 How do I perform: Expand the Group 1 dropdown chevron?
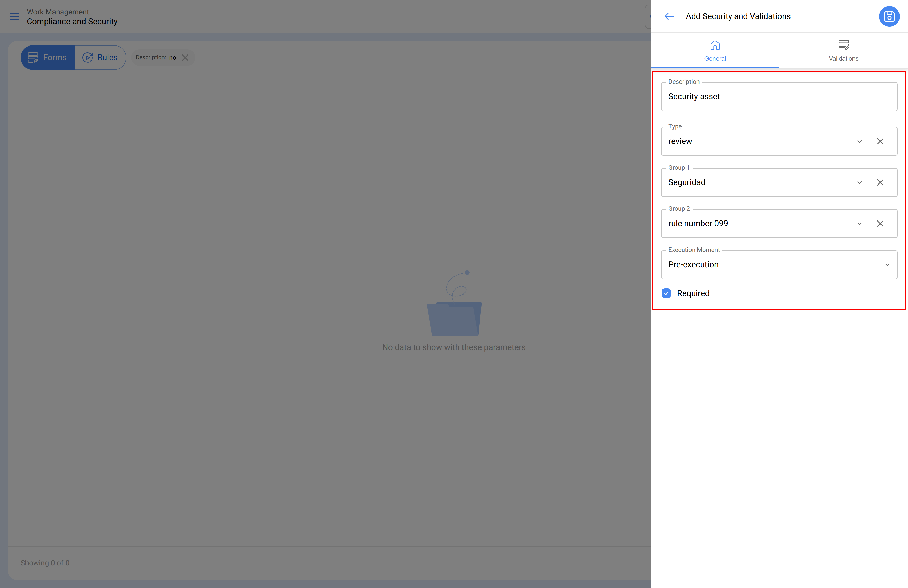(859, 183)
